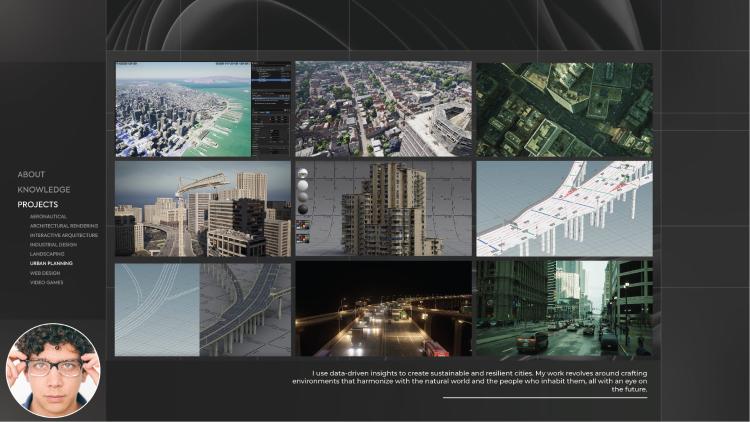750x422 pixels.
Task: Open the stadium neighborhood aerial thumbnail
Action: (383, 109)
